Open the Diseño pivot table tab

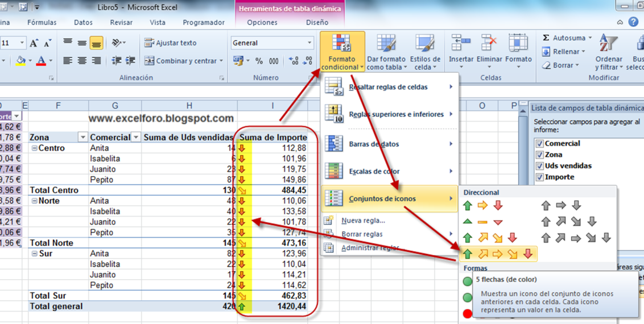pyautogui.click(x=317, y=23)
